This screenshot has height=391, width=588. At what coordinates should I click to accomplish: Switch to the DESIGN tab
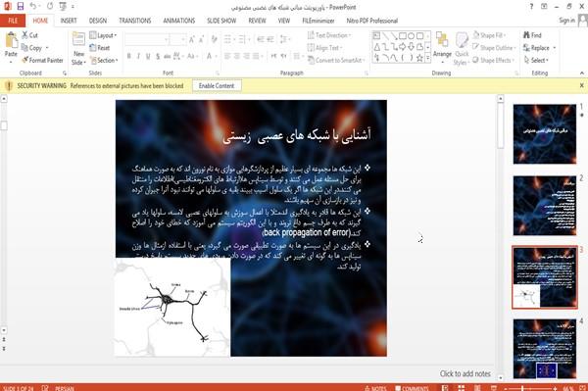click(x=97, y=21)
